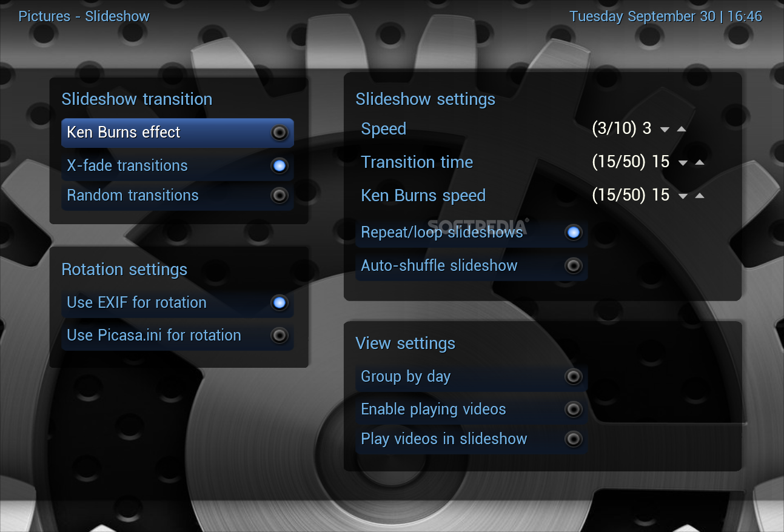The height and width of the screenshot is (532, 784).
Task: Increase Ken Burns speed up arrow
Action: click(700, 196)
